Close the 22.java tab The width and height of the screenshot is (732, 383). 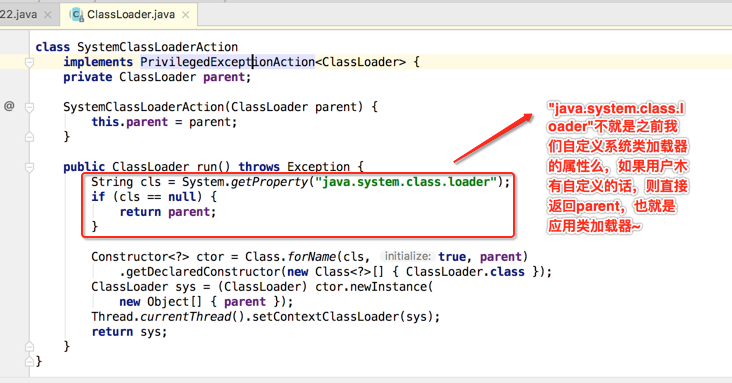tap(48, 15)
